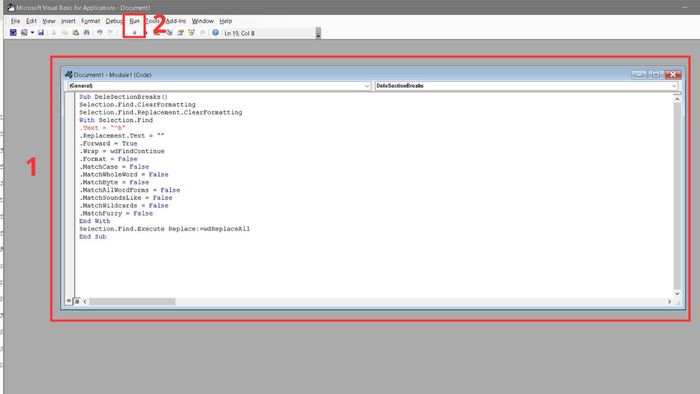Screen dimensions: 700x394
Task: Click the 'End Sub' line
Action: 93,236
